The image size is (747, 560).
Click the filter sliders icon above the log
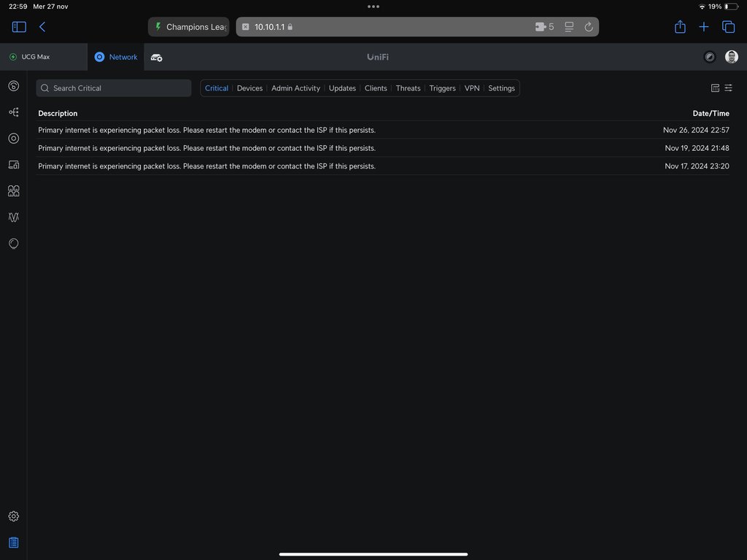(728, 88)
